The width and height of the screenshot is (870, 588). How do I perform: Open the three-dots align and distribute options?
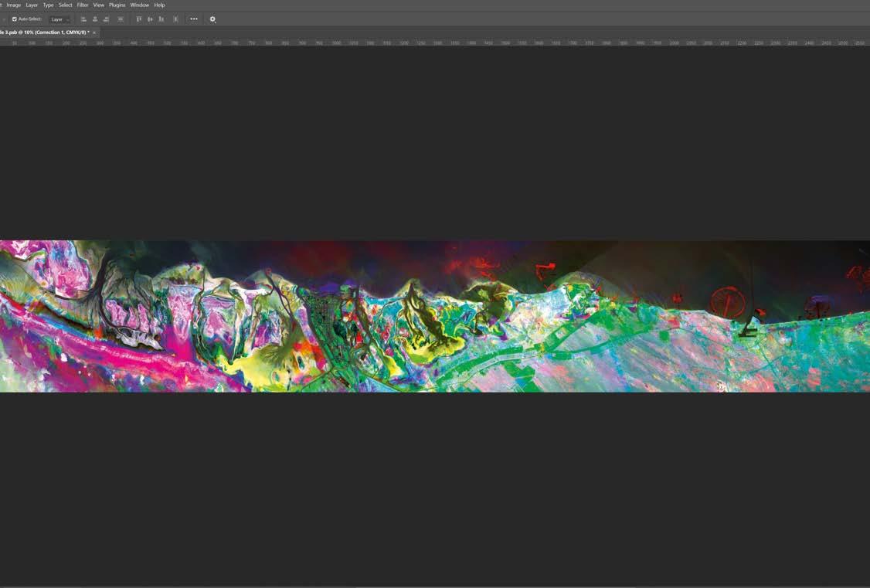click(194, 19)
